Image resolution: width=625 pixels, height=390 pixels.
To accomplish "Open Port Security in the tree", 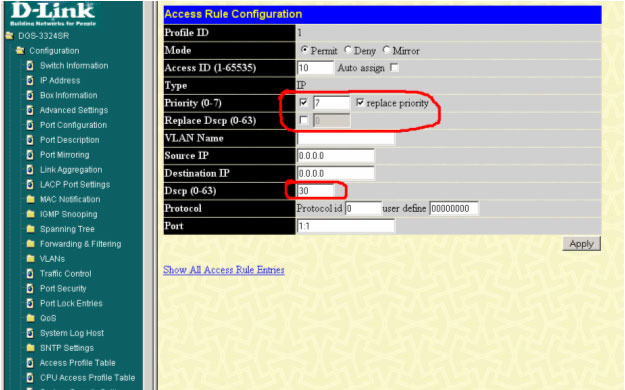I will (63, 288).
